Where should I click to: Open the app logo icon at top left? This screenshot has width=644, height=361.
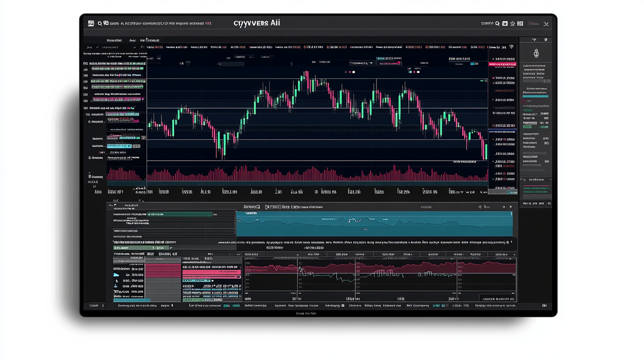click(x=91, y=23)
